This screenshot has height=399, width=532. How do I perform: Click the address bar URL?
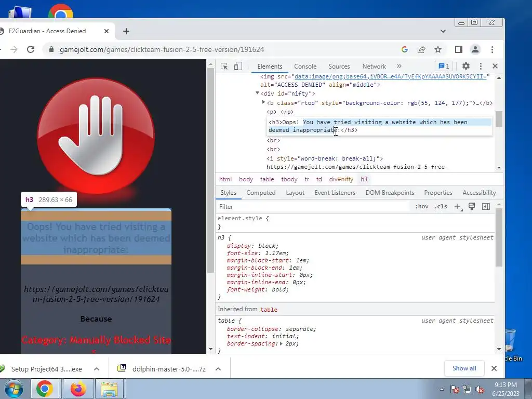[162, 49]
